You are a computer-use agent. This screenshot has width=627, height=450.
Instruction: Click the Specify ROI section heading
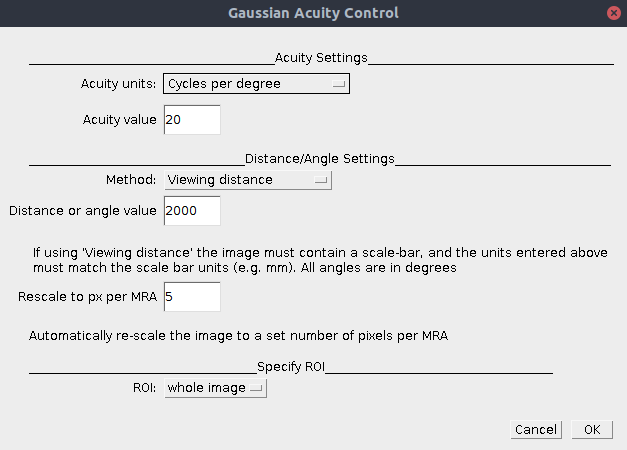291,367
